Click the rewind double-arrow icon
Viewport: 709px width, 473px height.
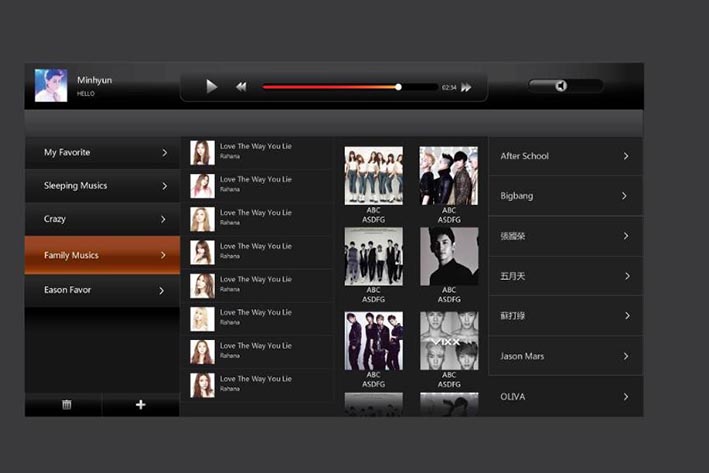[241, 87]
